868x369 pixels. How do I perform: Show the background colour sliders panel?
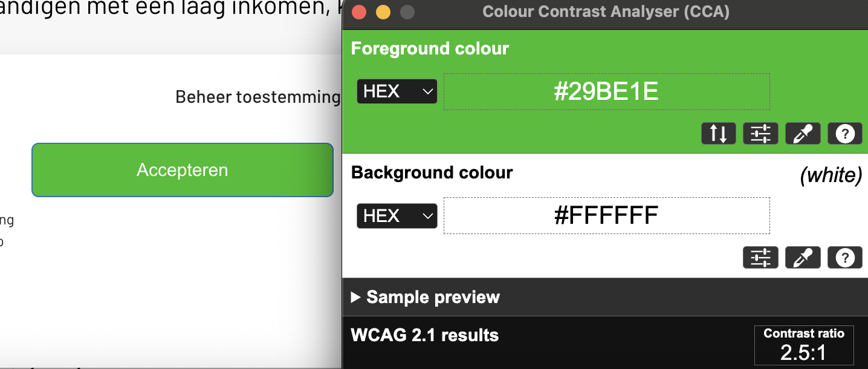760,258
